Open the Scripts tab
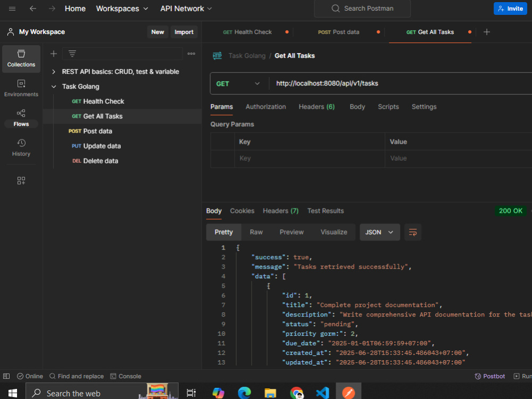The width and height of the screenshot is (532, 399). 388,106
